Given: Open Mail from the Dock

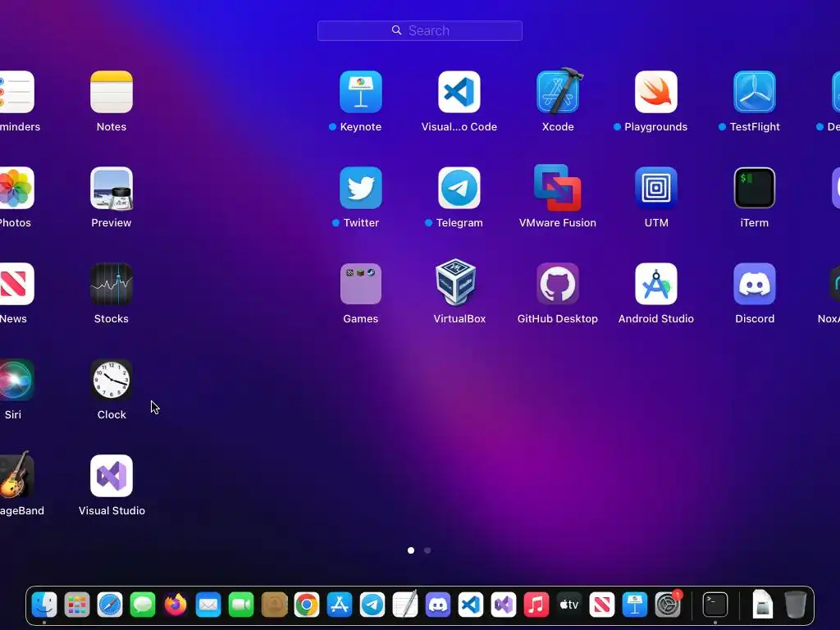Looking at the screenshot, I should click(208, 605).
